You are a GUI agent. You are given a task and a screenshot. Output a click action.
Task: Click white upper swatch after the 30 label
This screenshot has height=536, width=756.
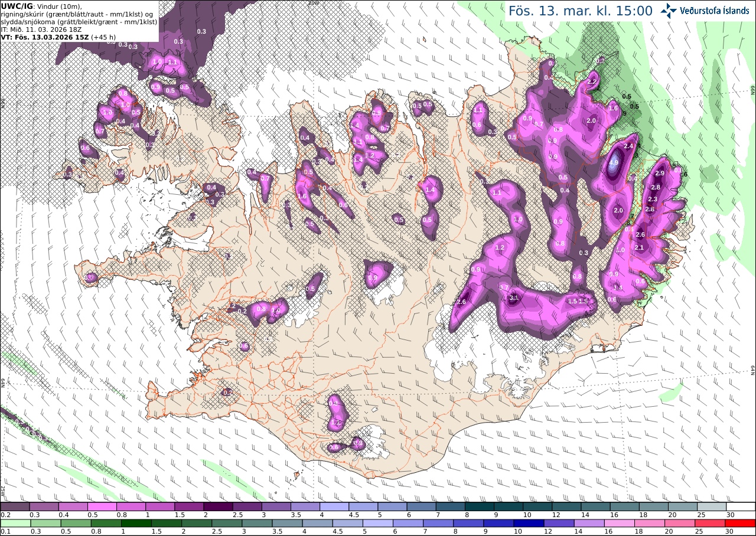pyautogui.click(x=741, y=506)
